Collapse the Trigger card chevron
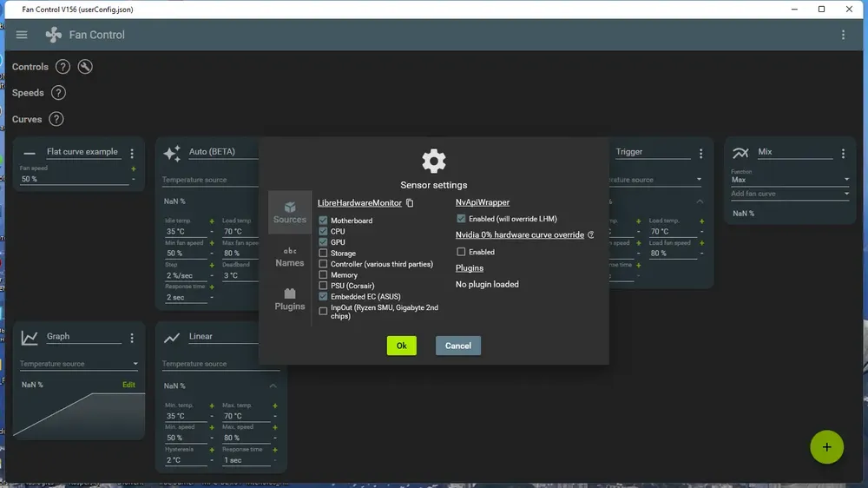The height and width of the screenshot is (488, 868). click(700, 201)
